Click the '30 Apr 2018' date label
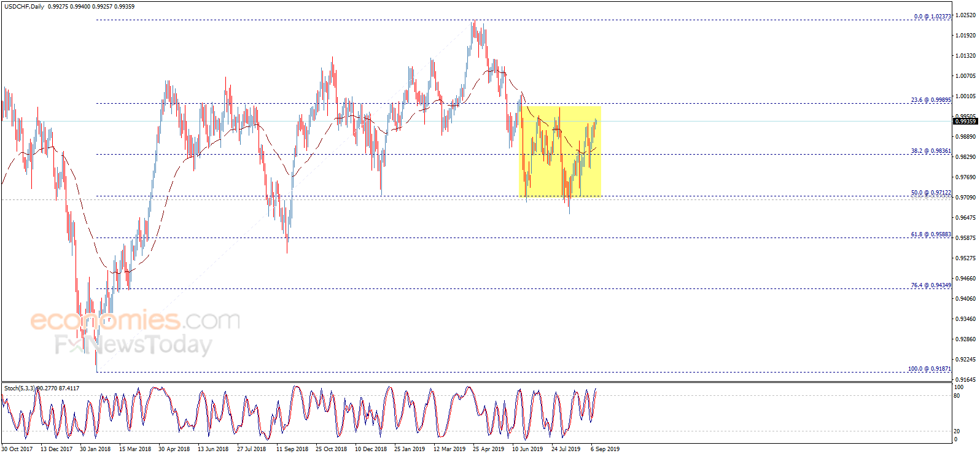 click(x=174, y=449)
